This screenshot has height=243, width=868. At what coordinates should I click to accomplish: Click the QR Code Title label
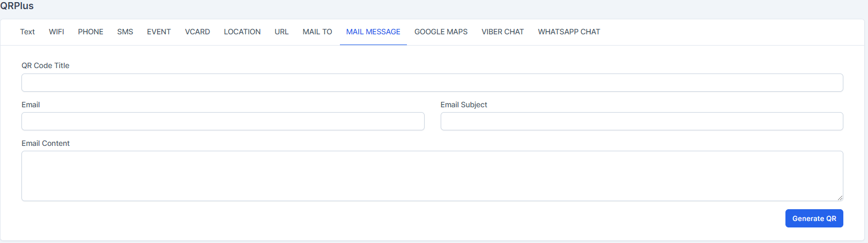(x=46, y=65)
